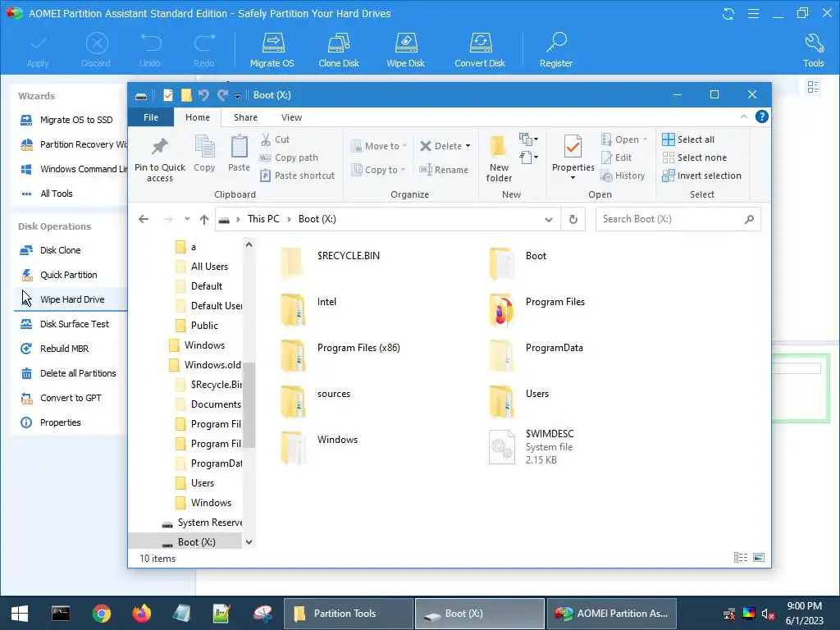Click This PC in address breadcrumb

point(263,219)
